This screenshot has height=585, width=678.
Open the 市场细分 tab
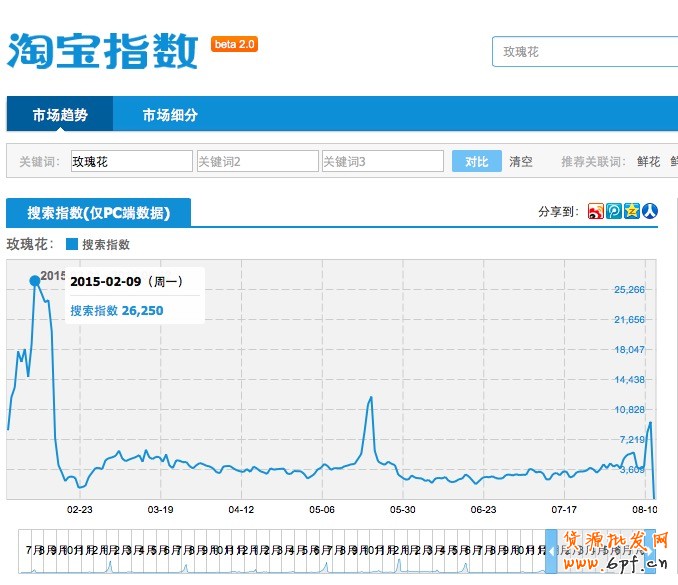pyautogui.click(x=170, y=115)
